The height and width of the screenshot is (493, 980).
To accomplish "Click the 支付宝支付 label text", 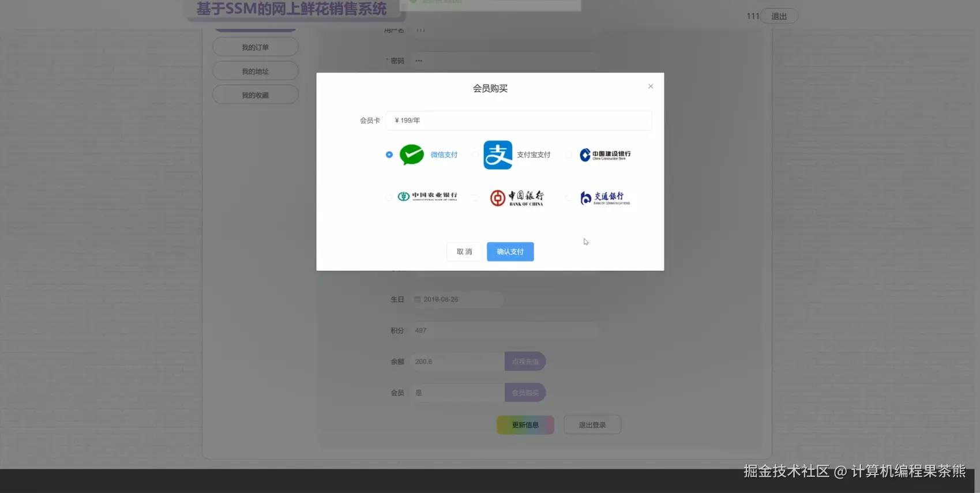I will tap(534, 155).
